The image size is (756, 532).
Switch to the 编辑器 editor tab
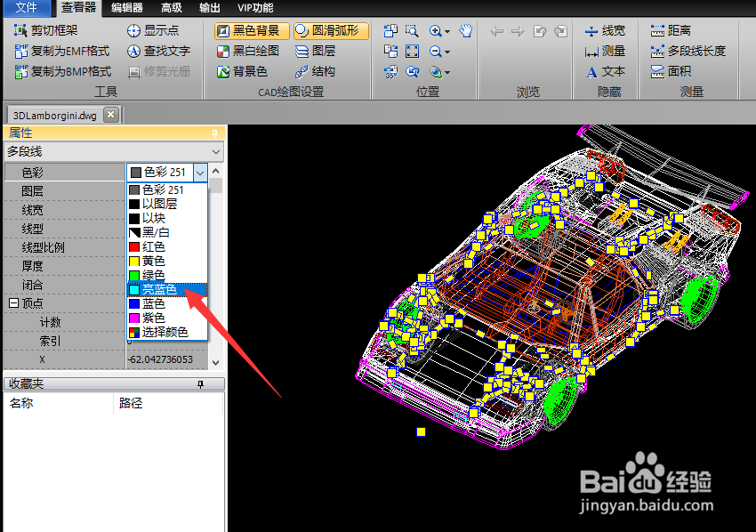click(127, 8)
